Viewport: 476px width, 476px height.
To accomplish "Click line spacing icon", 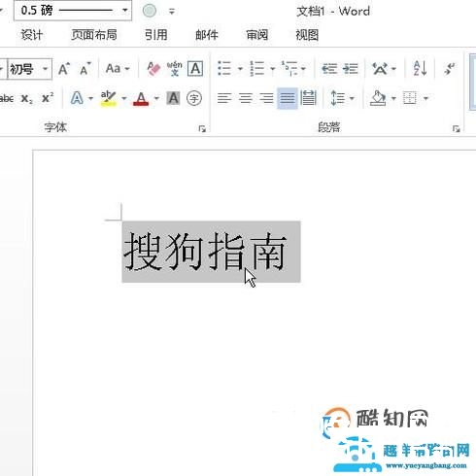I will 338,98.
